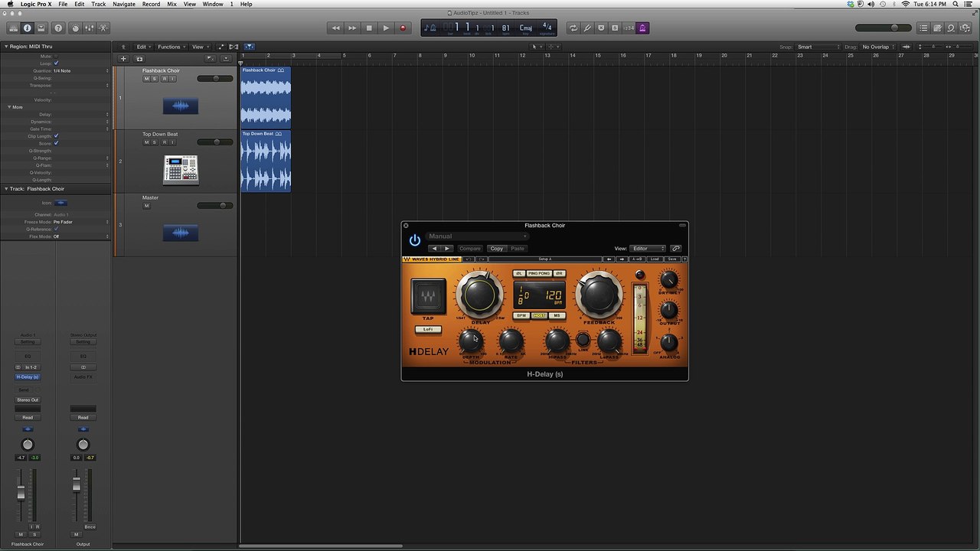This screenshot has height=551, width=980.
Task: Open the List Editors icon
Action: 923,28
